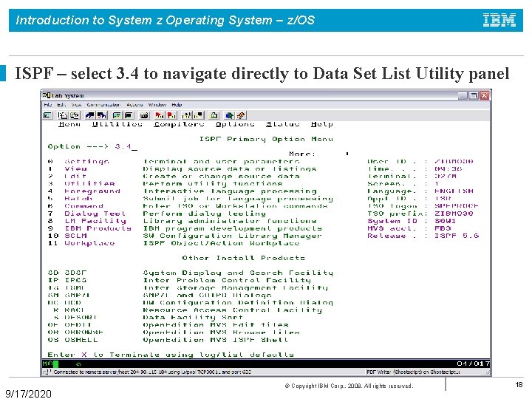Click the Copy toolbar icon
The image size is (532, 399).
coord(63,115)
